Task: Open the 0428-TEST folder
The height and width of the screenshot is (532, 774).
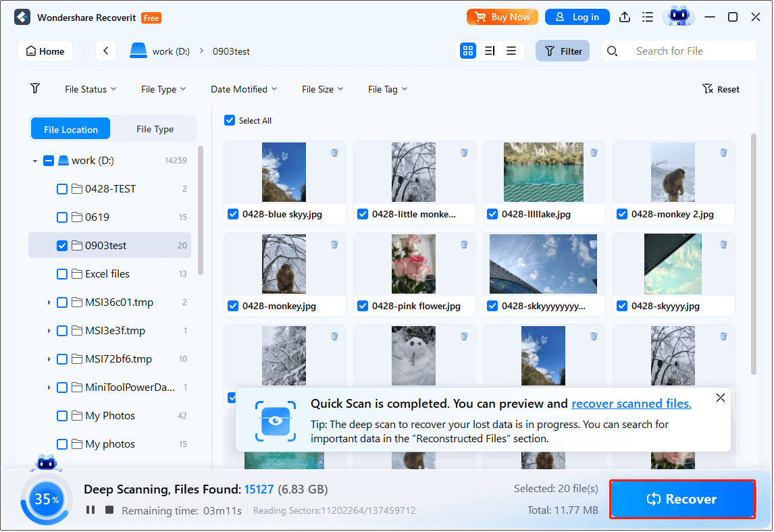Action: point(110,189)
